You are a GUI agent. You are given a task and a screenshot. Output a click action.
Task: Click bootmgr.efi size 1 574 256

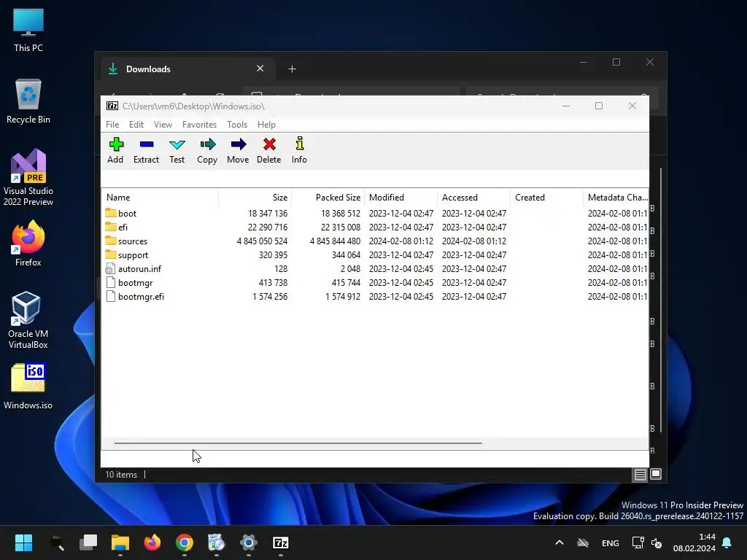point(270,296)
